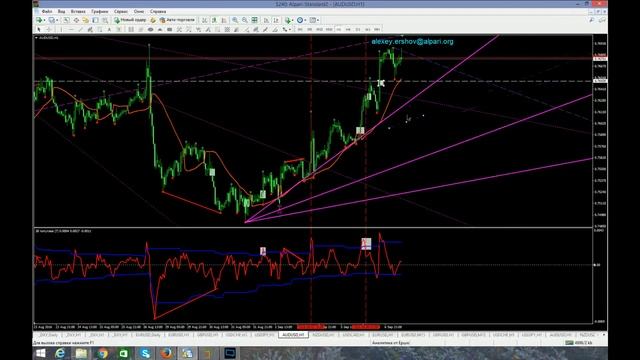Open Skype from the taskbar
Screen dimensions: 640x360
pyautogui.click(x=145, y=353)
